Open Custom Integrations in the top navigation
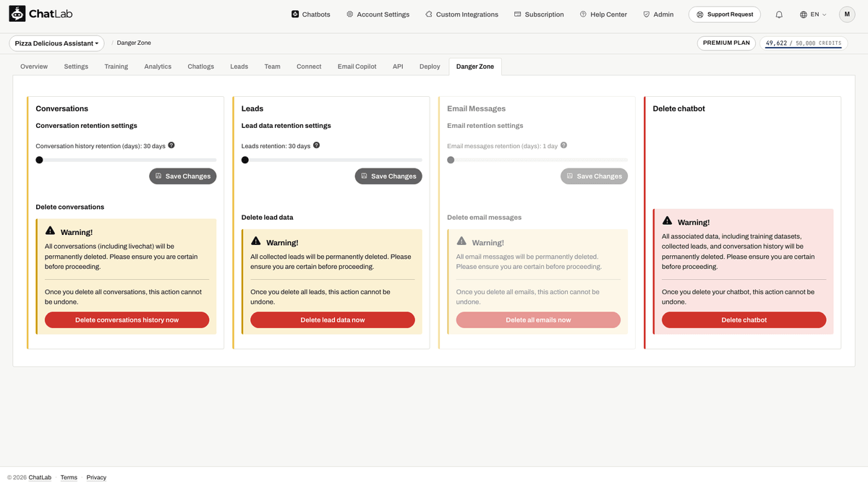The image size is (868, 488). pyautogui.click(x=461, y=14)
